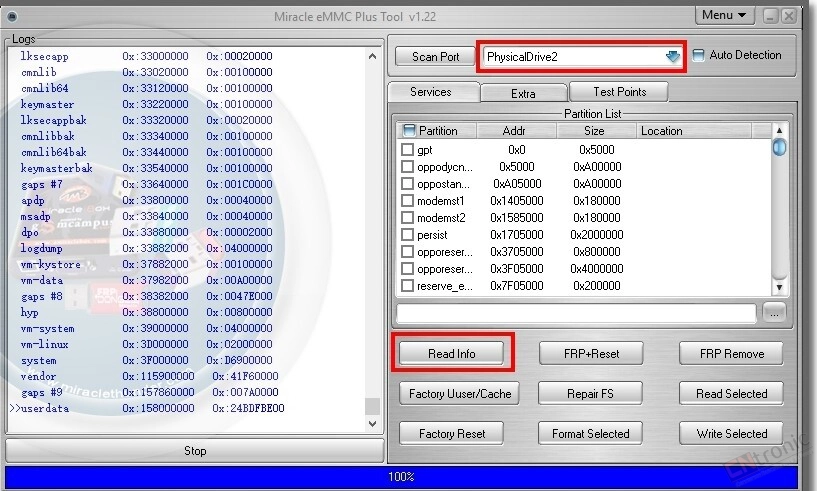Enable the Auto Detection checkbox
Screen dimensions: 817x491
pos(699,56)
